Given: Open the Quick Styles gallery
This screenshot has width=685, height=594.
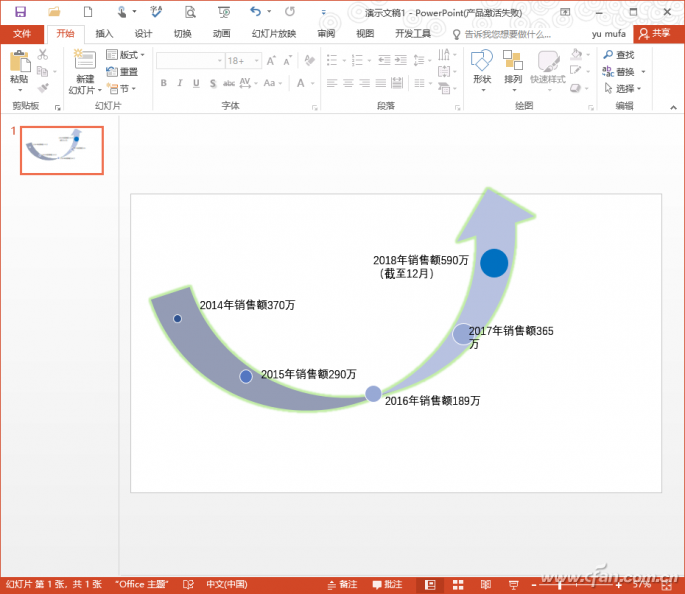Looking at the screenshot, I should click(548, 63).
